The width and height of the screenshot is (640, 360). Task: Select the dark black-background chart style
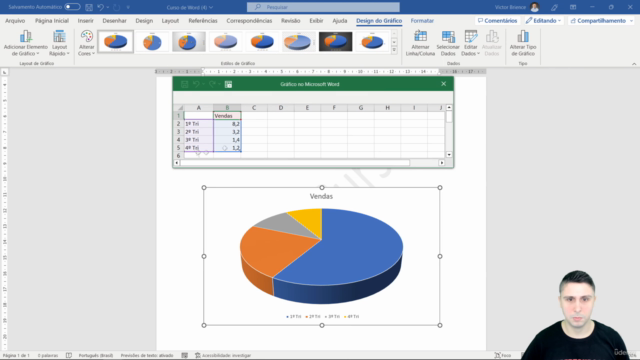tap(335, 42)
